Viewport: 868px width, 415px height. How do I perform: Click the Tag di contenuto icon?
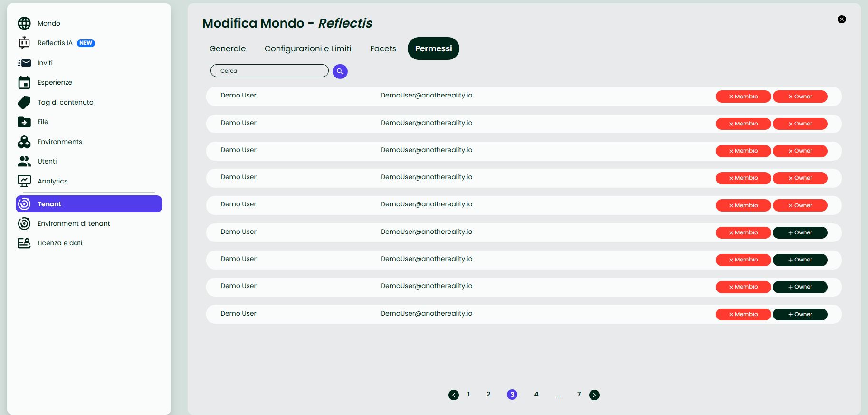[x=24, y=102]
